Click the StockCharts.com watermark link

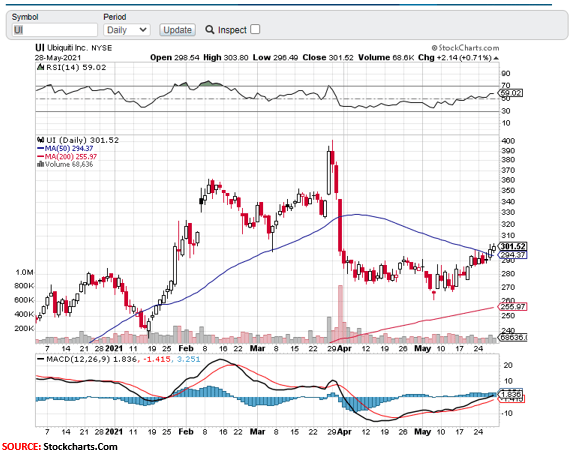(x=465, y=48)
